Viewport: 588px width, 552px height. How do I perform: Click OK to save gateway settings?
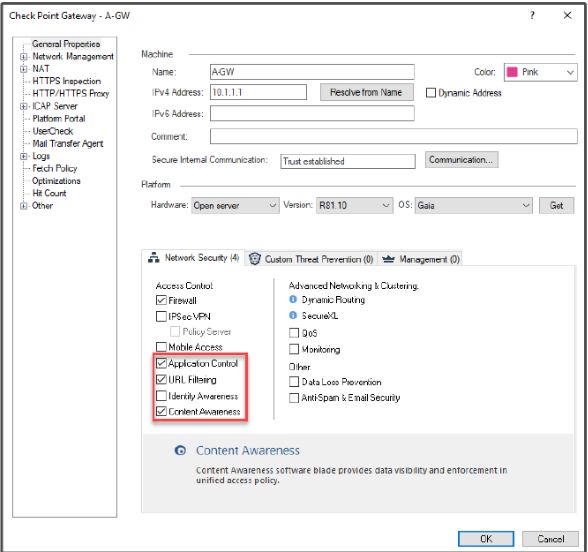[x=486, y=539]
